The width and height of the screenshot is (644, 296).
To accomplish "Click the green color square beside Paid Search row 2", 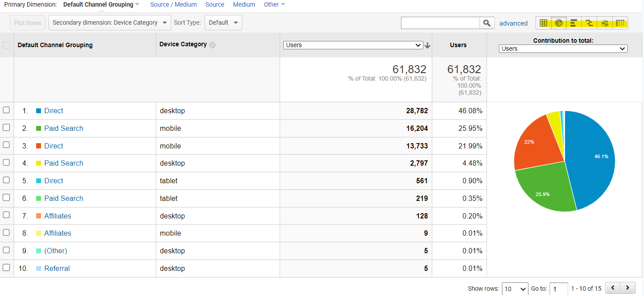I will coord(39,128).
